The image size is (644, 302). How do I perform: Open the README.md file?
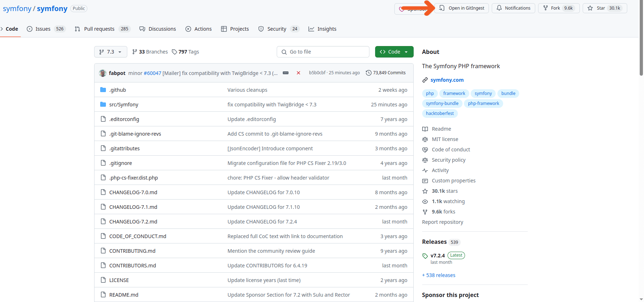coord(124,295)
